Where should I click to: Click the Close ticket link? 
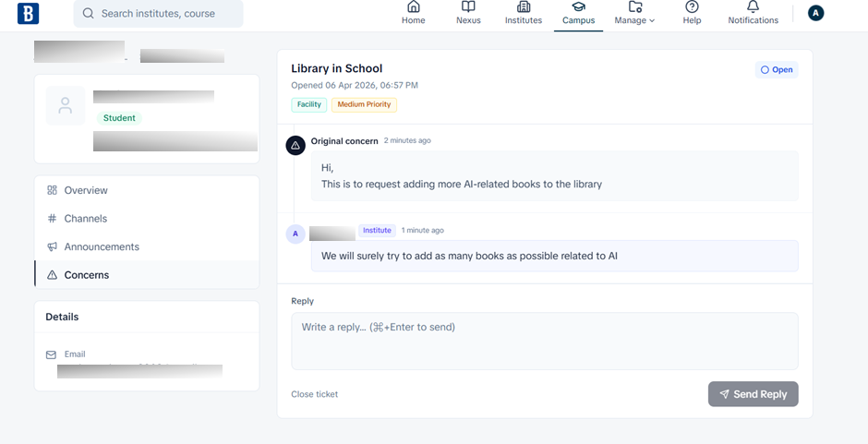314,394
